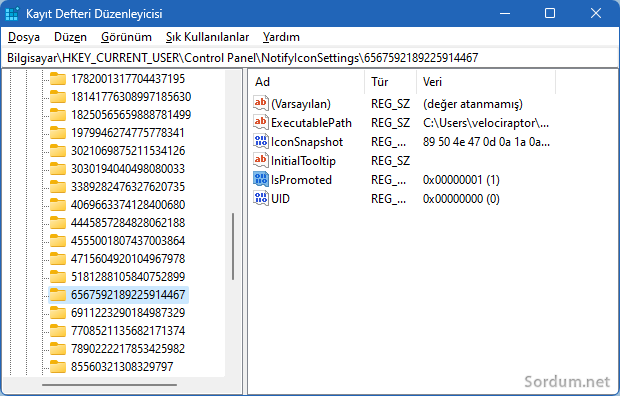620x396 pixels.
Task: Click string icon of ExecutablePath value
Action: click(261, 122)
